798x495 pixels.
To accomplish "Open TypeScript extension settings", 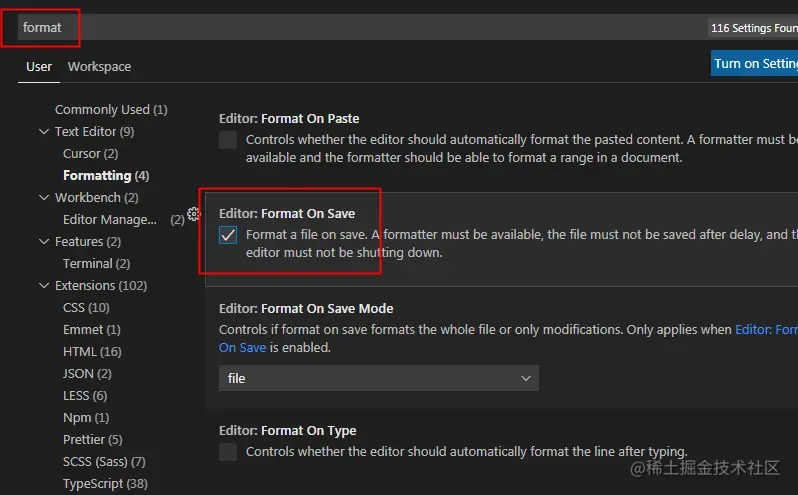I will [105, 484].
